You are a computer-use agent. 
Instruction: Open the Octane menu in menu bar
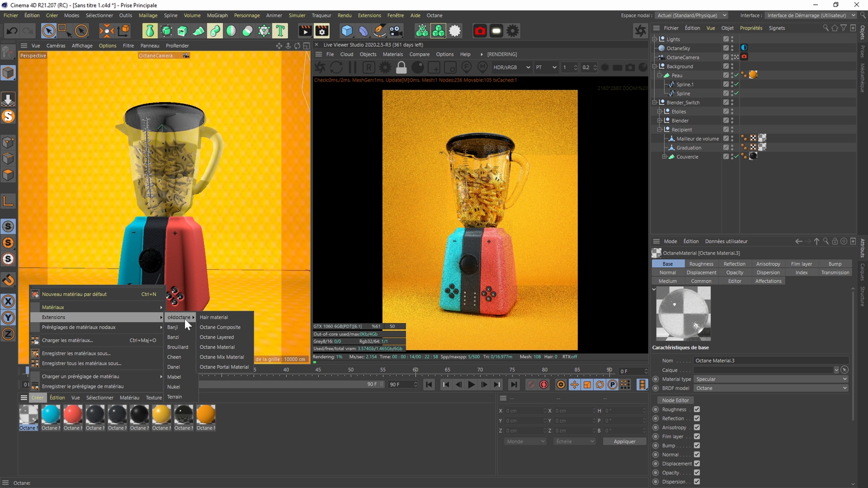click(434, 16)
